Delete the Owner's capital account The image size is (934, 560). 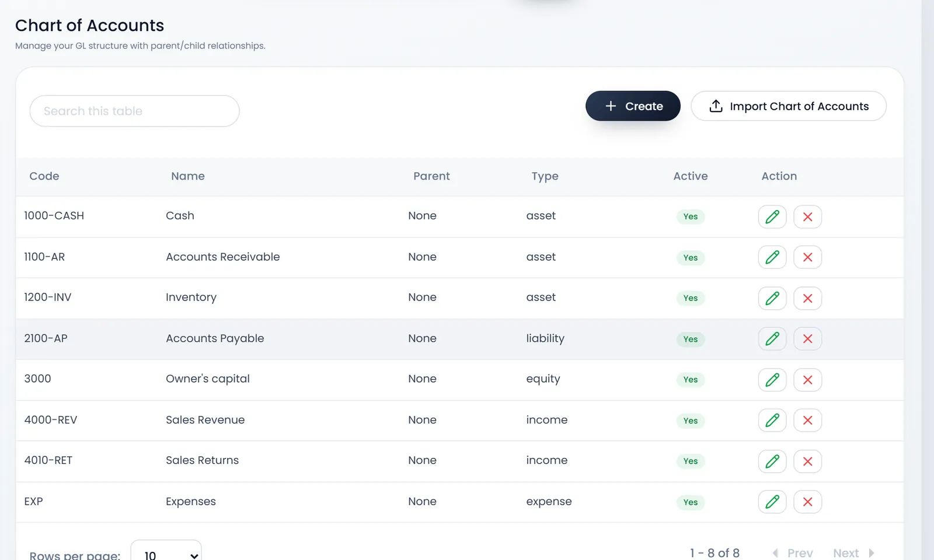click(808, 380)
